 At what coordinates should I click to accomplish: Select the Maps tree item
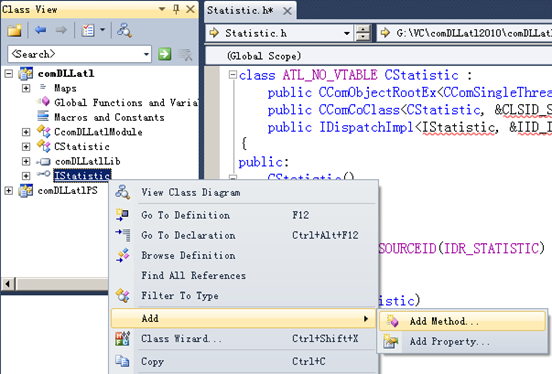[x=65, y=88]
